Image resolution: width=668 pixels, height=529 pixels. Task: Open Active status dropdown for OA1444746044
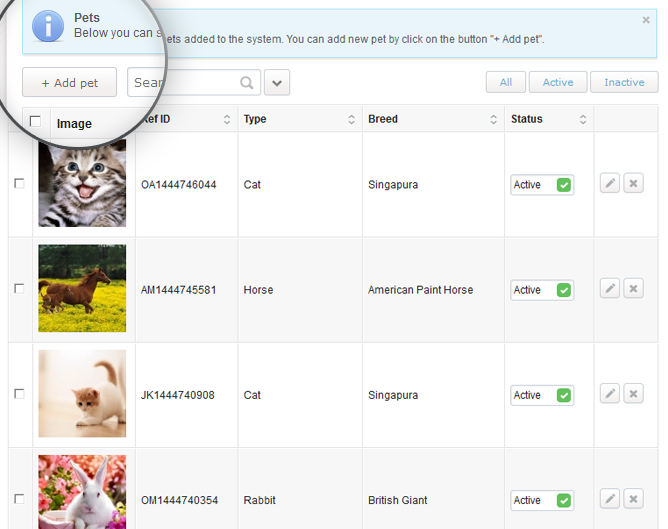click(542, 185)
